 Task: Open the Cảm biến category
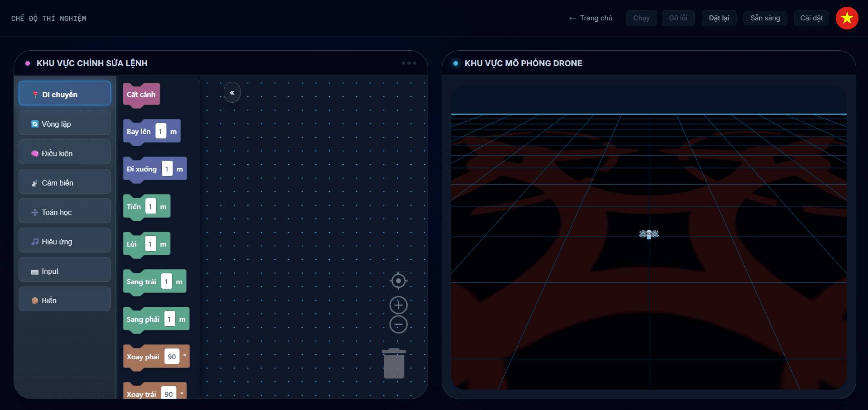point(65,181)
